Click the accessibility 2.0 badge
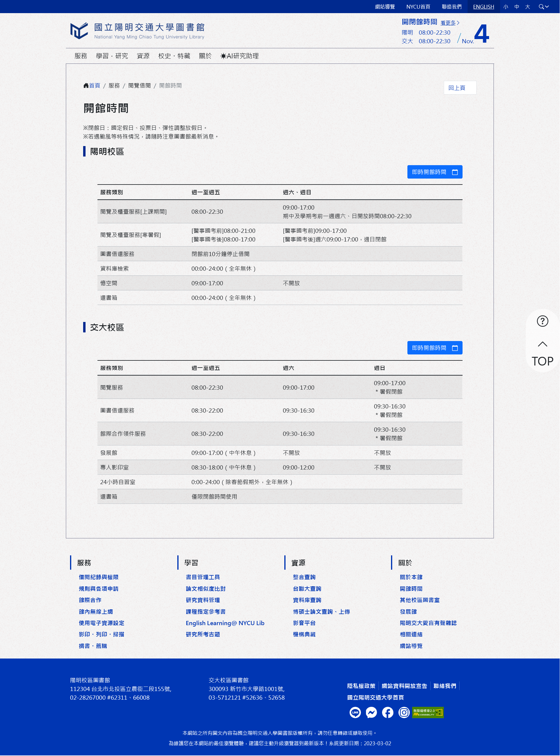Screen dimensions: 560x756 428,712
